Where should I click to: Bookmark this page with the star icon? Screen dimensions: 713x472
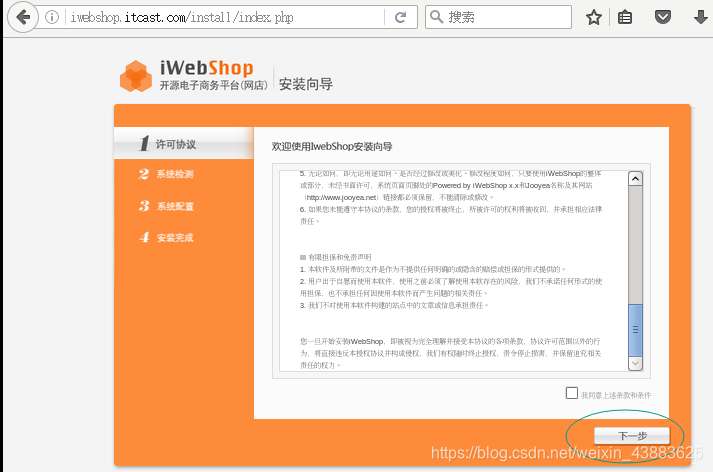point(593,17)
